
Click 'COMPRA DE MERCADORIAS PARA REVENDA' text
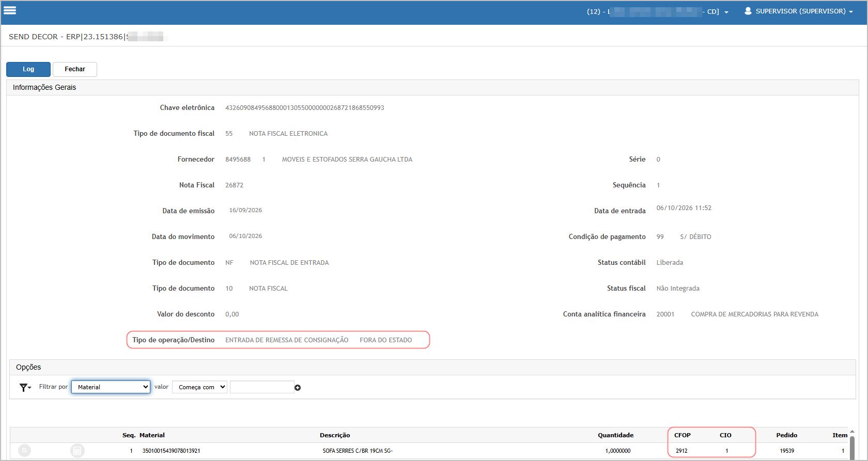pos(754,314)
